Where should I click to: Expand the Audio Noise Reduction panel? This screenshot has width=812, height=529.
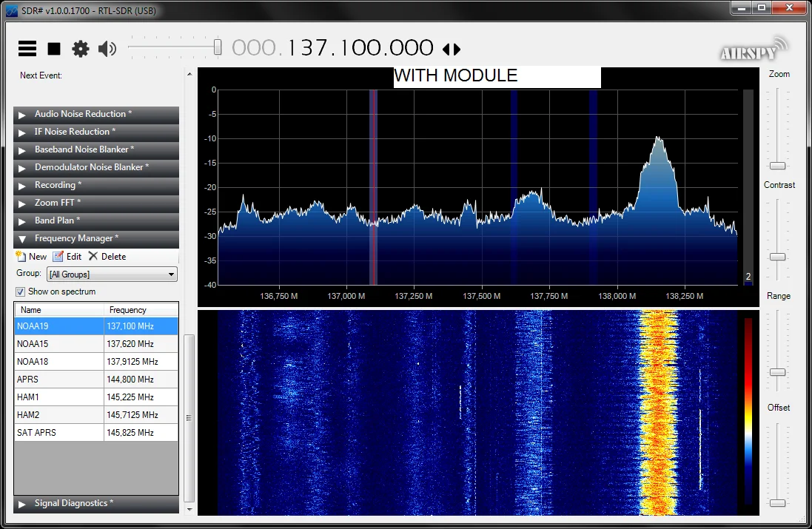point(96,114)
